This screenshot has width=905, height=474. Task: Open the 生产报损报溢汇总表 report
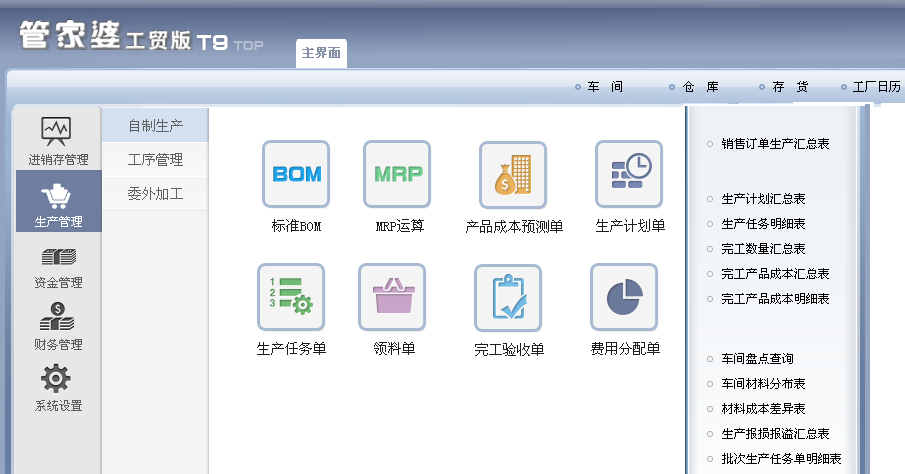(775, 434)
